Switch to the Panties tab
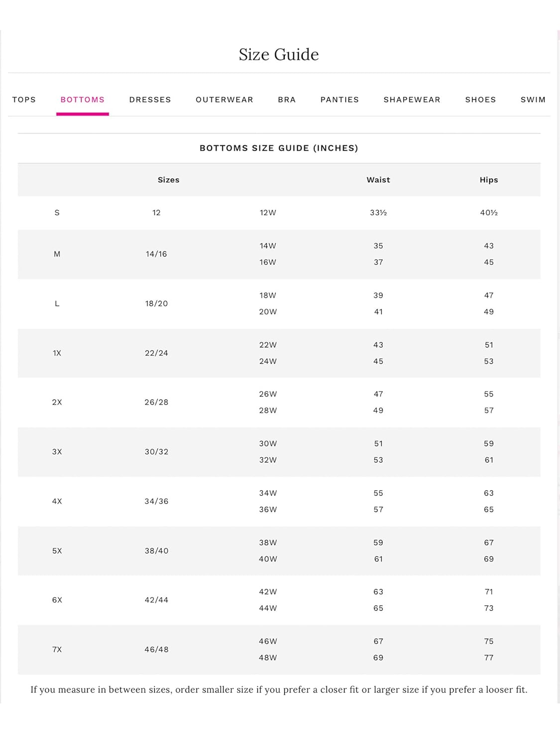 click(339, 100)
